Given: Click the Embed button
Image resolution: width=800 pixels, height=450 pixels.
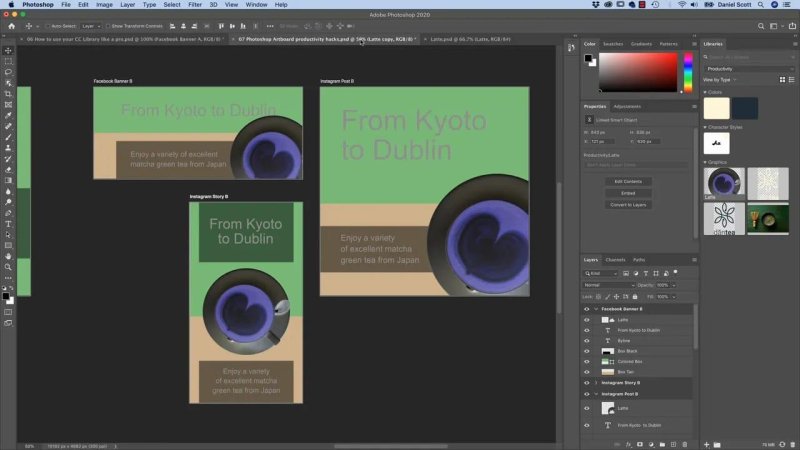Looking at the screenshot, I should pyautogui.click(x=628, y=193).
